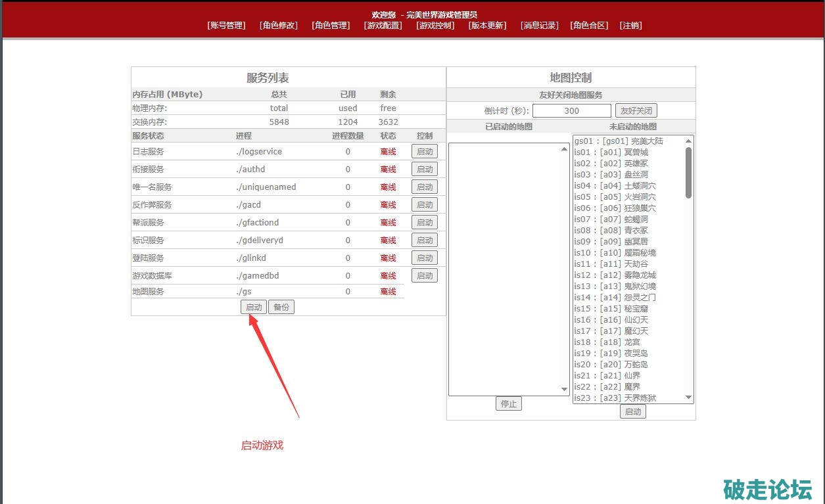The width and height of the screenshot is (825, 504).
Task: Click 停止 button under started maps
Action: click(508, 404)
